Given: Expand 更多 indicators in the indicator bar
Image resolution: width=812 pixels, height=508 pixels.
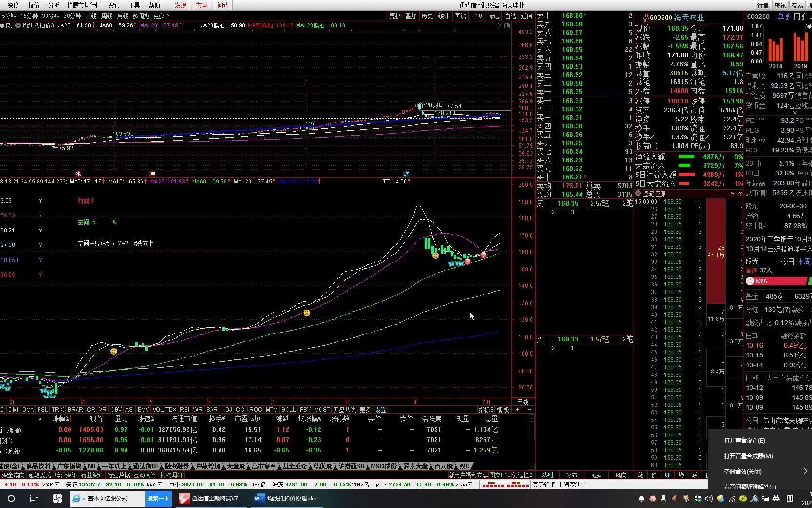Looking at the screenshot, I should (x=365, y=410).
